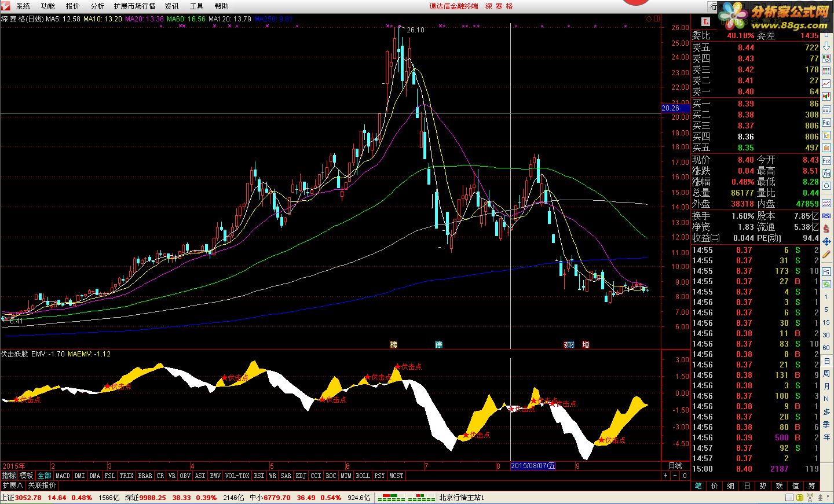Click the F12 sidebar icon
Image resolution: width=834 pixels, height=504 pixels.
click(x=826, y=160)
